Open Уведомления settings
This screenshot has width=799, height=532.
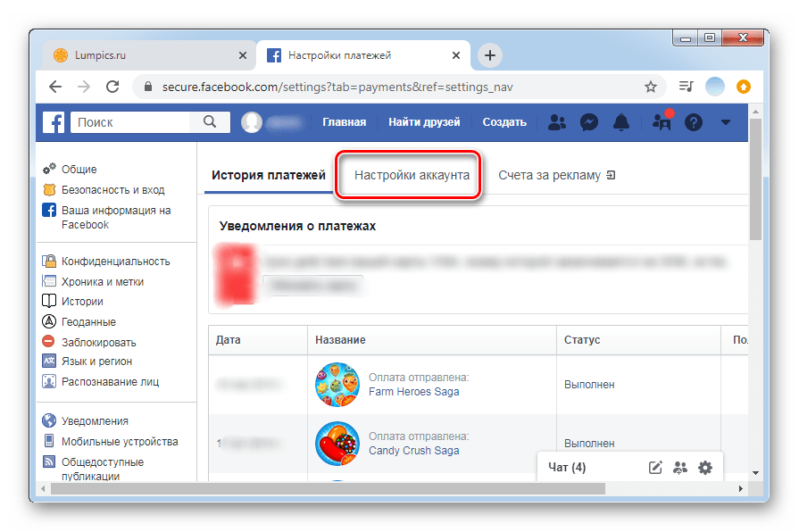click(95, 421)
